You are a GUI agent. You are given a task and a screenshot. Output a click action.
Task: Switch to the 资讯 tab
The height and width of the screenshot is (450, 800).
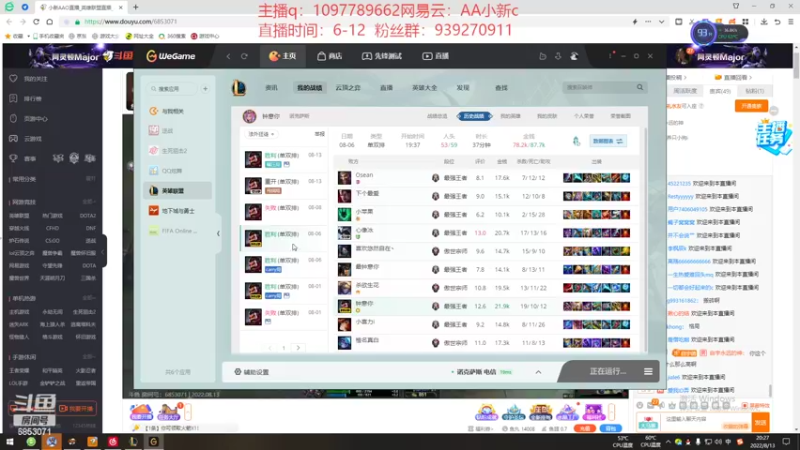click(x=271, y=88)
